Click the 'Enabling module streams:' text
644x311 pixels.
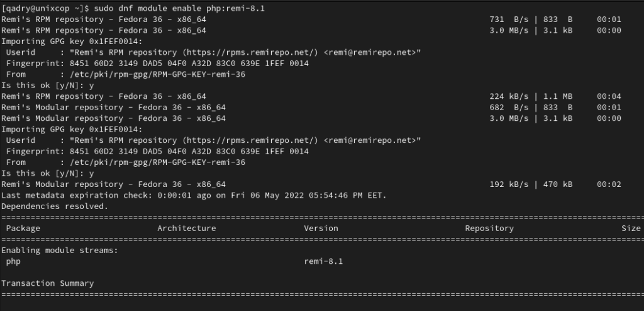pyautogui.click(x=60, y=251)
